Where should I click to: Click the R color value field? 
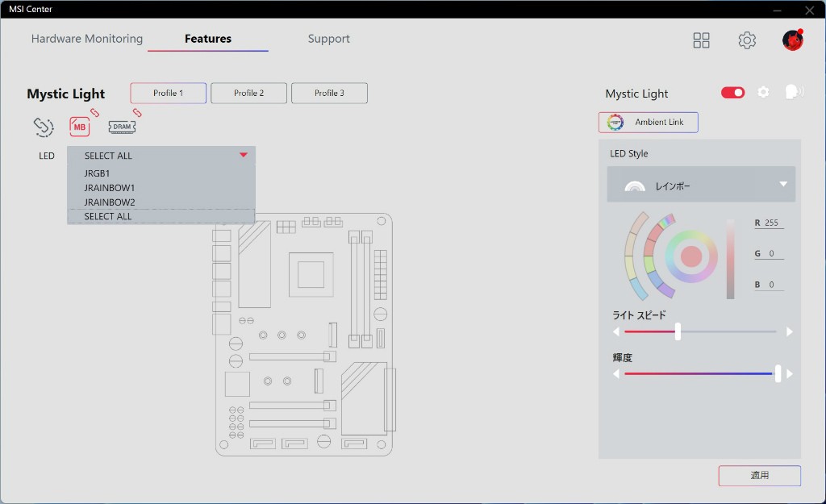pos(771,223)
